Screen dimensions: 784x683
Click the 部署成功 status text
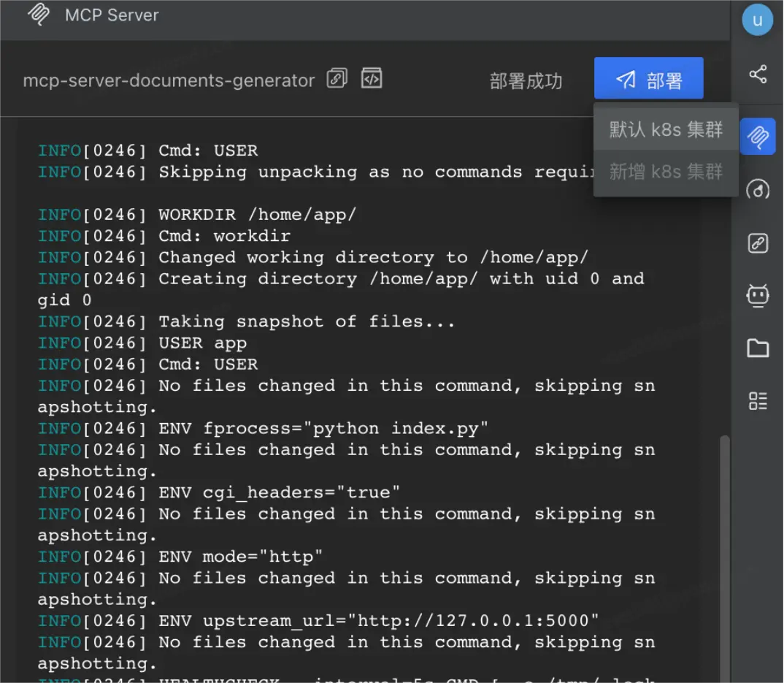click(526, 81)
